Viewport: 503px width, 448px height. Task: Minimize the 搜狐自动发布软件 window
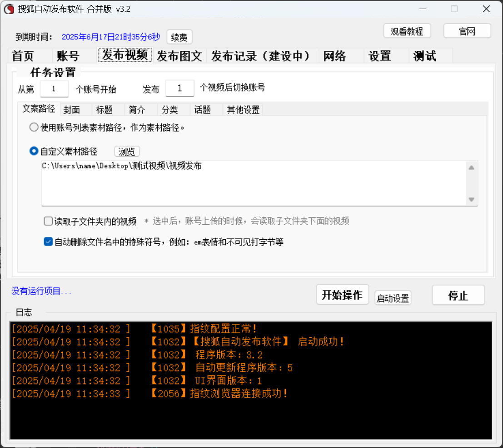point(423,9)
